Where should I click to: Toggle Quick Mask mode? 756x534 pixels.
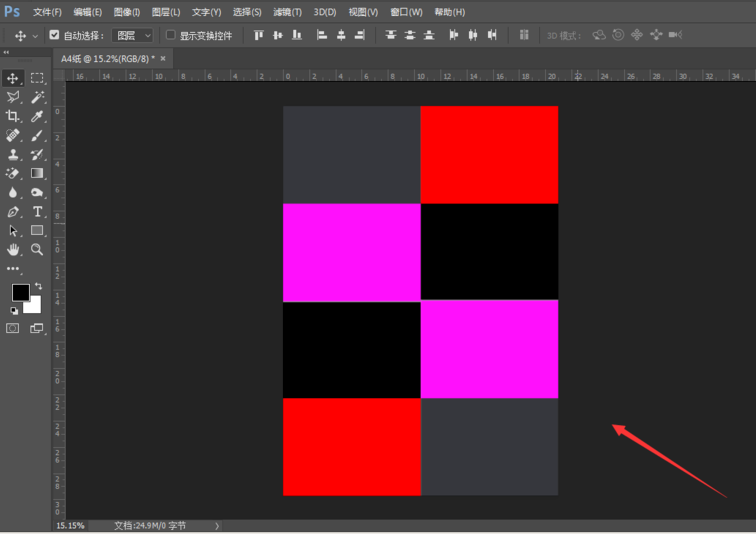pos(13,328)
